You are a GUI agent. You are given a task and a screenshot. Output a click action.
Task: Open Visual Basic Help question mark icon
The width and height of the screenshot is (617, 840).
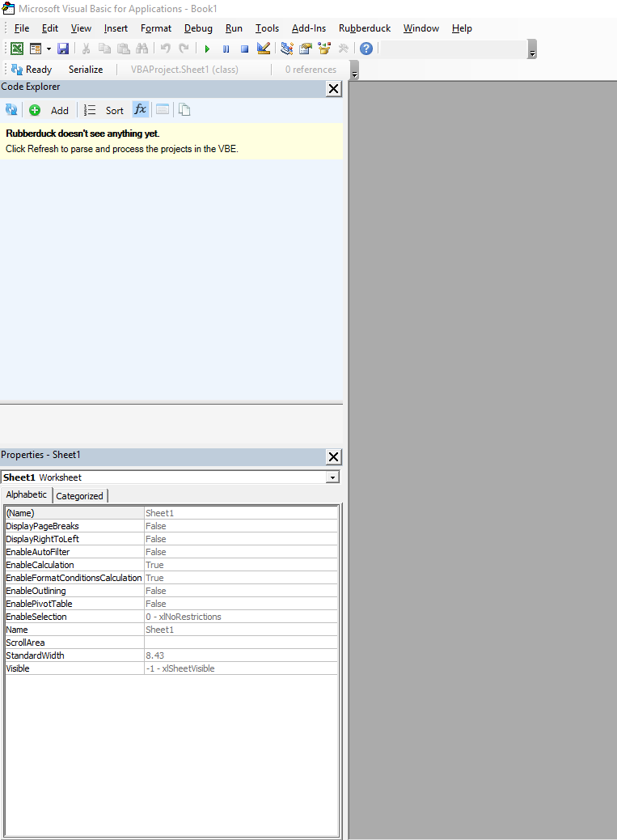(366, 49)
